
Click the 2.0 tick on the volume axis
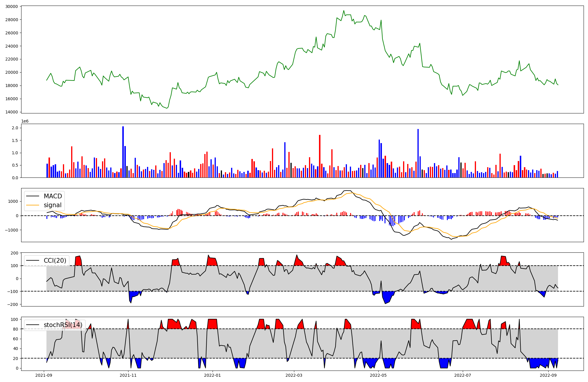pyautogui.click(x=15, y=128)
